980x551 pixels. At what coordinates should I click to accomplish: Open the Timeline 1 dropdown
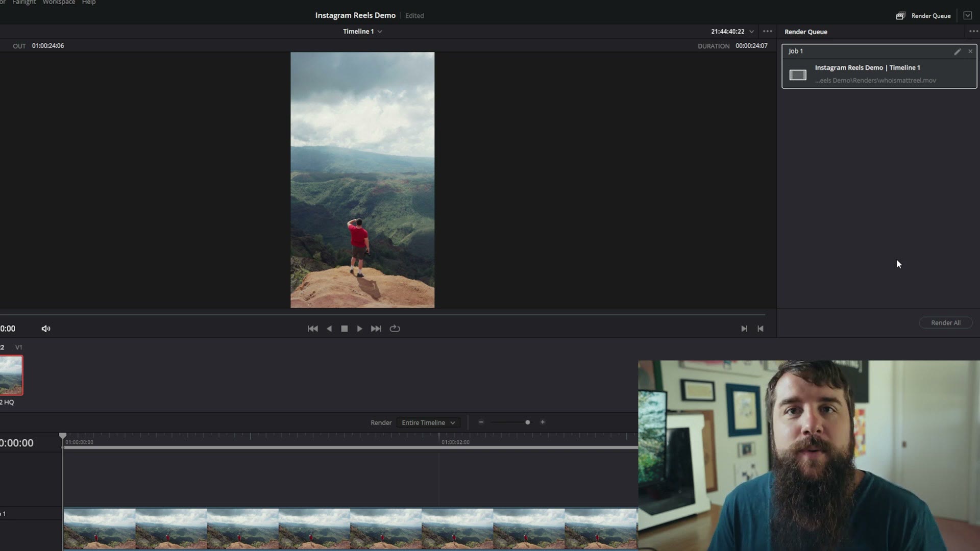coord(362,32)
